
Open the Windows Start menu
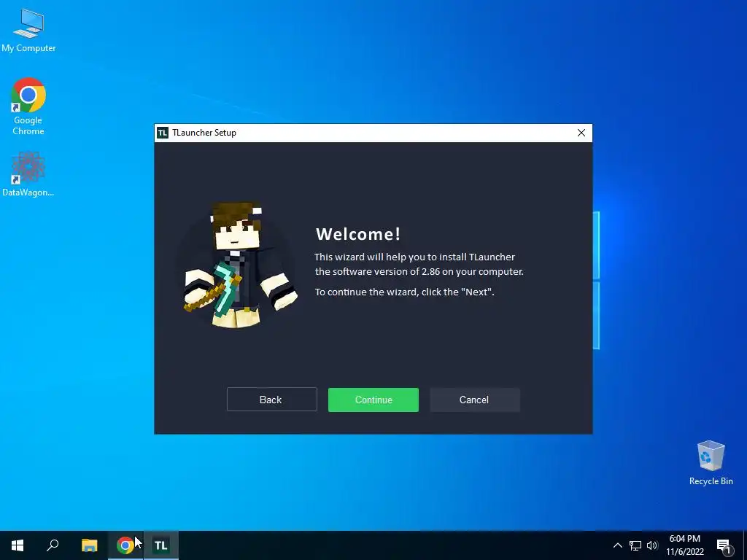click(x=18, y=545)
